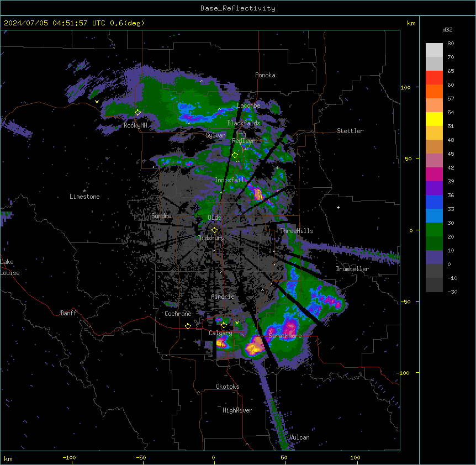Viewport: 476px width, 465px height.
Task: Select the magenta 39-42 dBZ legend swatch
Action: 434,174
